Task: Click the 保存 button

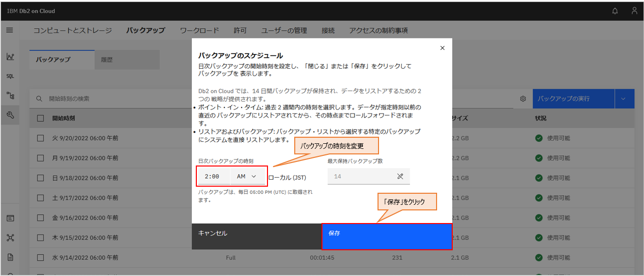Action: 387,237
